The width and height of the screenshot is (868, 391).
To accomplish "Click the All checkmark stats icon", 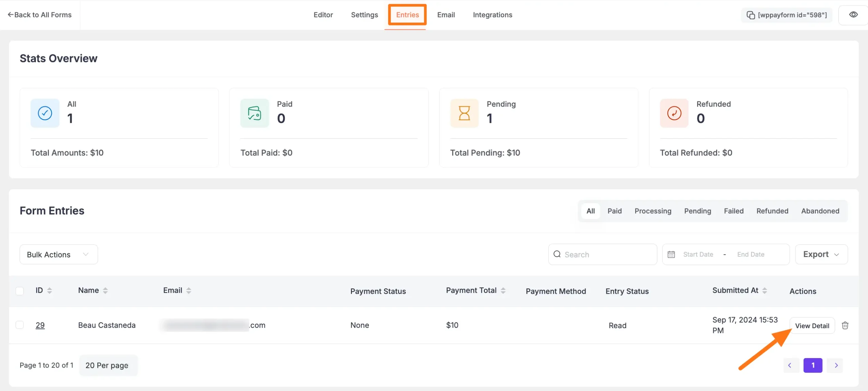I will [x=45, y=113].
